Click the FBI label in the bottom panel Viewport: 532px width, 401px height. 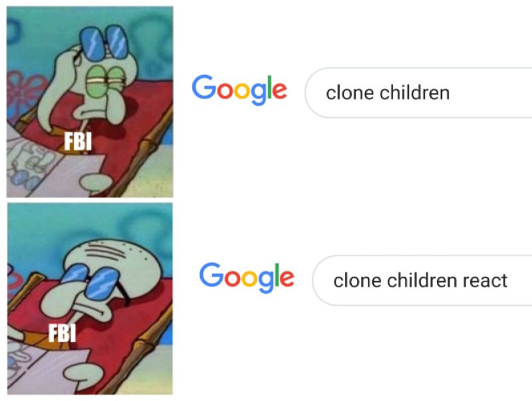pos(62,333)
